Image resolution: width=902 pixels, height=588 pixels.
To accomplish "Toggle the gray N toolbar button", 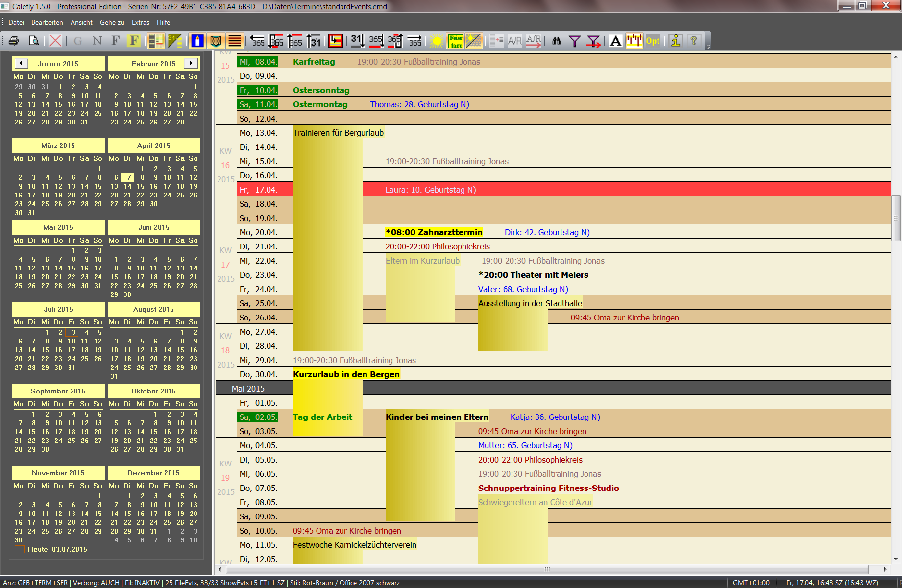I will click(97, 41).
